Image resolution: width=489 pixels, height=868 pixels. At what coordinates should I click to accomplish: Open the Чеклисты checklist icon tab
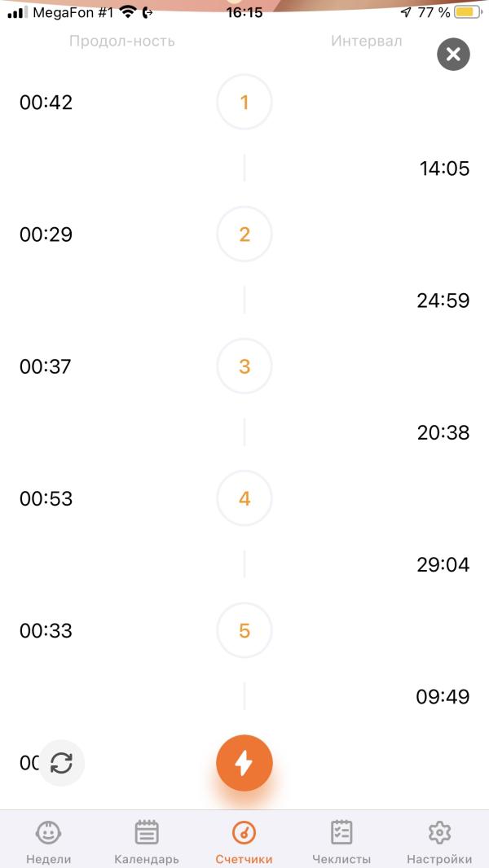point(341,843)
